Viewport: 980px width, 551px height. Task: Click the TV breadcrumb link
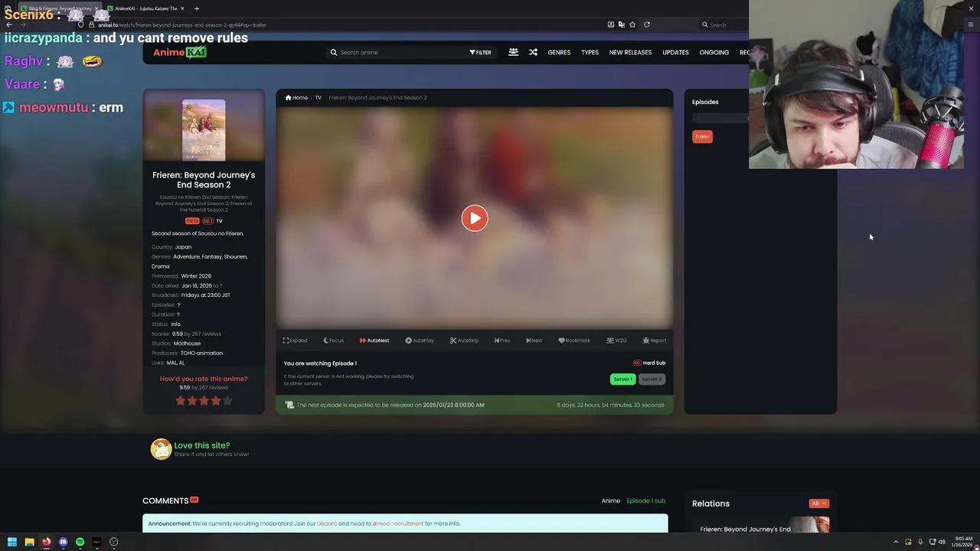click(x=318, y=98)
